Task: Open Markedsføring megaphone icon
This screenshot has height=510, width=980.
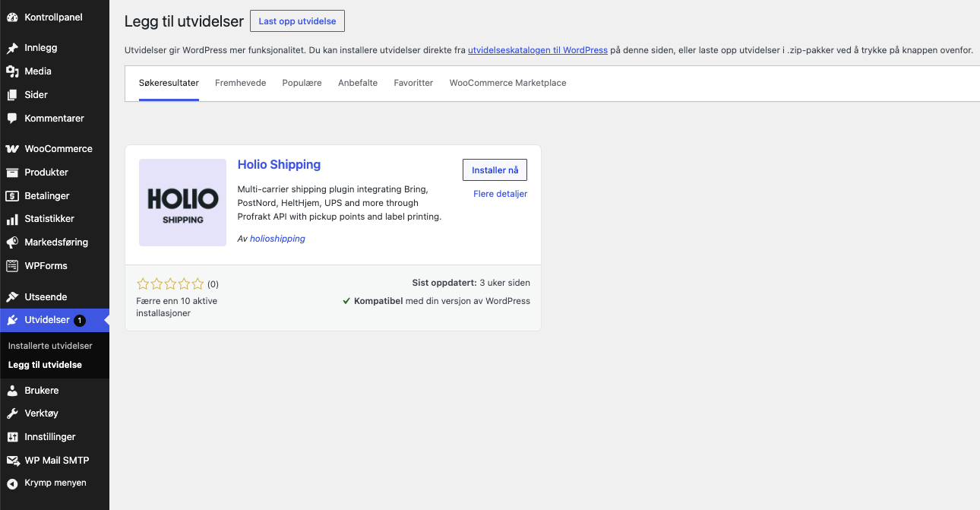Action: coord(12,242)
